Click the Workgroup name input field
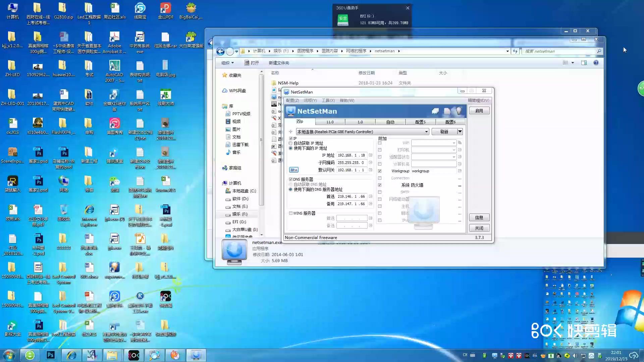The width and height of the screenshot is (644, 362). (x=434, y=171)
